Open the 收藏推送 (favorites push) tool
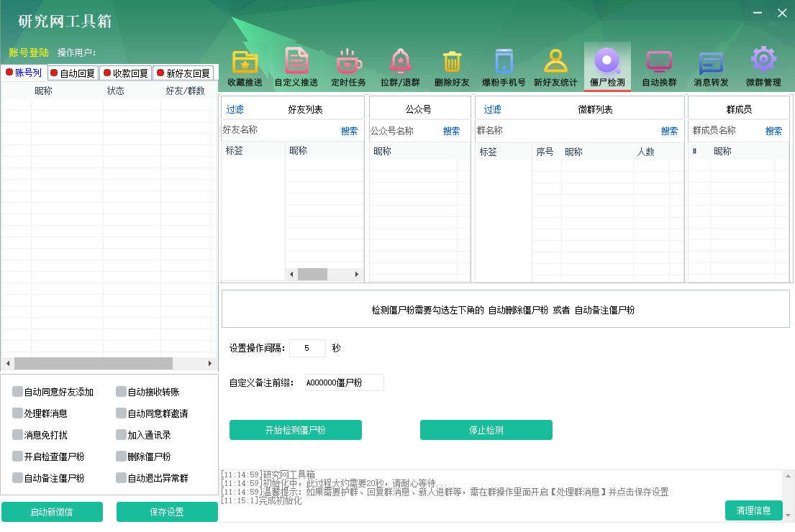795x532 pixels. tap(245, 65)
